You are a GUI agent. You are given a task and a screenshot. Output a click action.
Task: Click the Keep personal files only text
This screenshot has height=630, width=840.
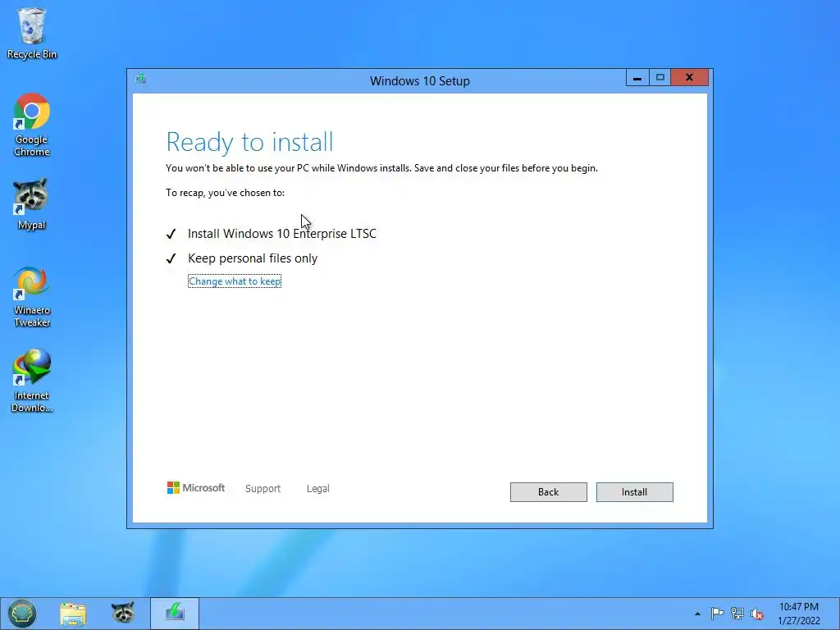point(253,258)
